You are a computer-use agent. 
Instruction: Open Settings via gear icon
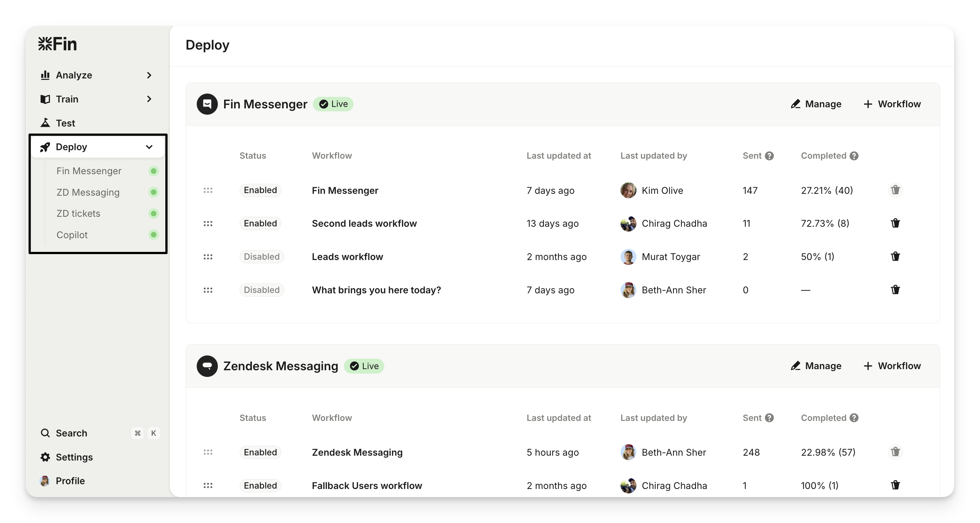click(x=45, y=457)
